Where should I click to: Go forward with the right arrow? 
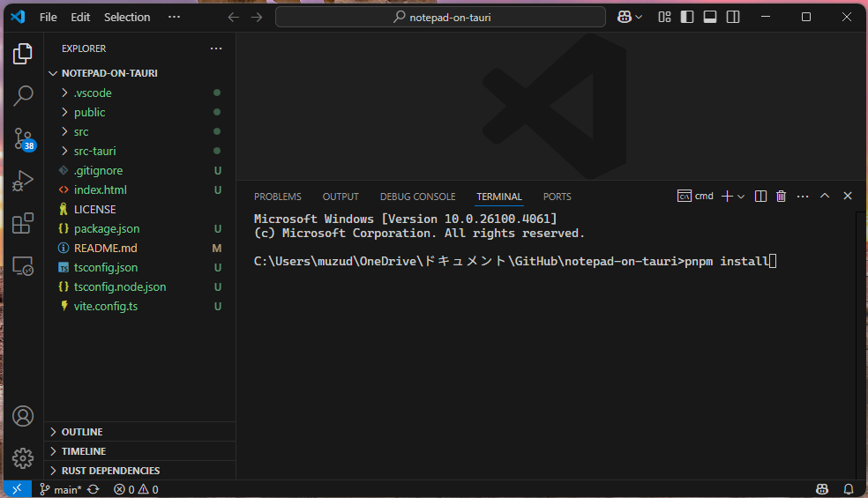click(x=257, y=17)
